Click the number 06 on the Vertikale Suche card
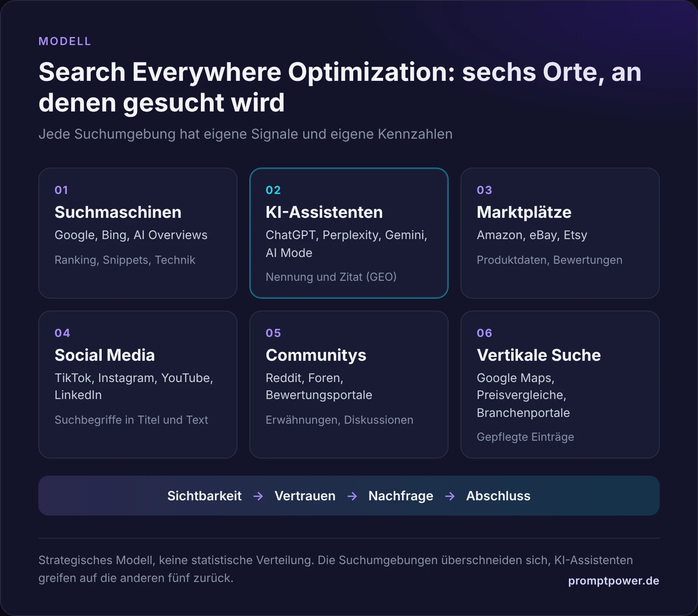This screenshot has width=698, height=616. pyautogui.click(x=484, y=333)
